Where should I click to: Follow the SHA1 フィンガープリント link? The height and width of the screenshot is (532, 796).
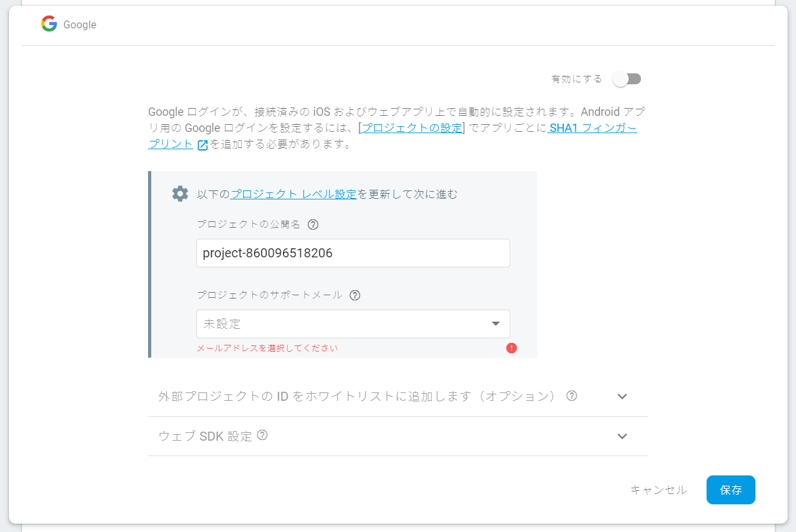pos(591,128)
